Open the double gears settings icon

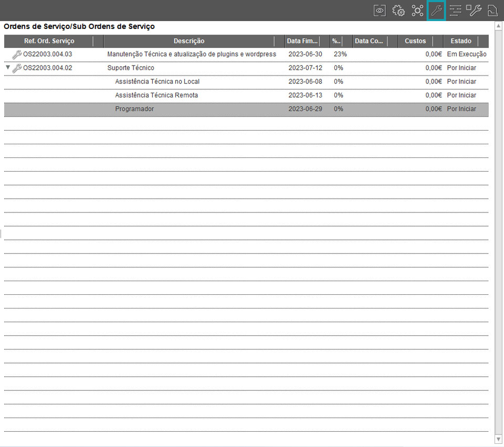pos(398,10)
